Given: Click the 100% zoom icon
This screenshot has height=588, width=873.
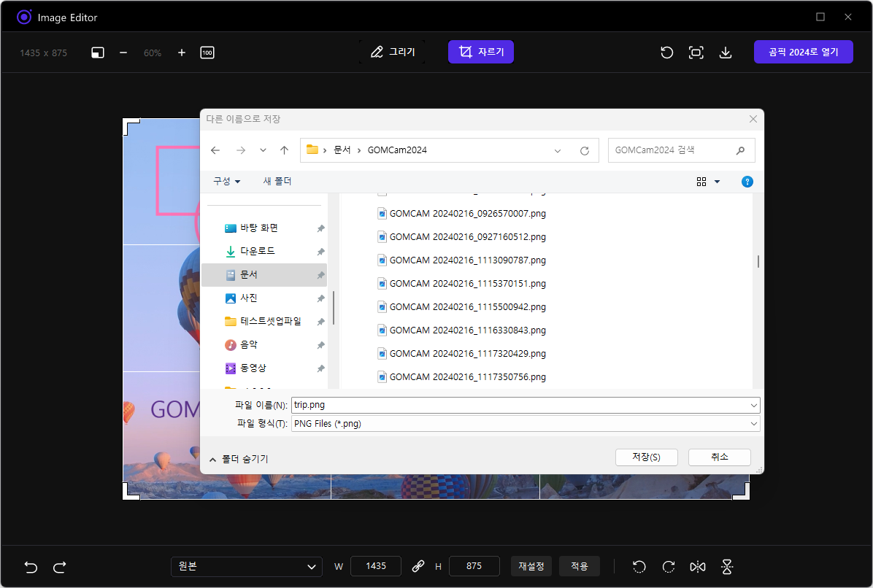Looking at the screenshot, I should pyautogui.click(x=207, y=53).
